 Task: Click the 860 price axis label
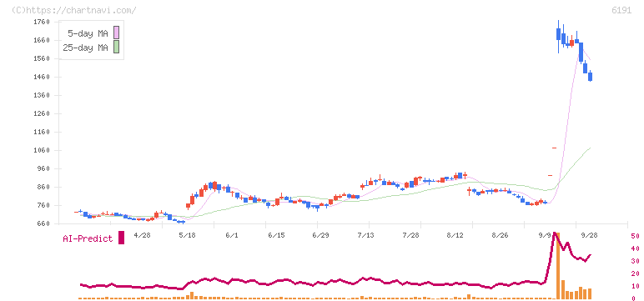click(43, 188)
